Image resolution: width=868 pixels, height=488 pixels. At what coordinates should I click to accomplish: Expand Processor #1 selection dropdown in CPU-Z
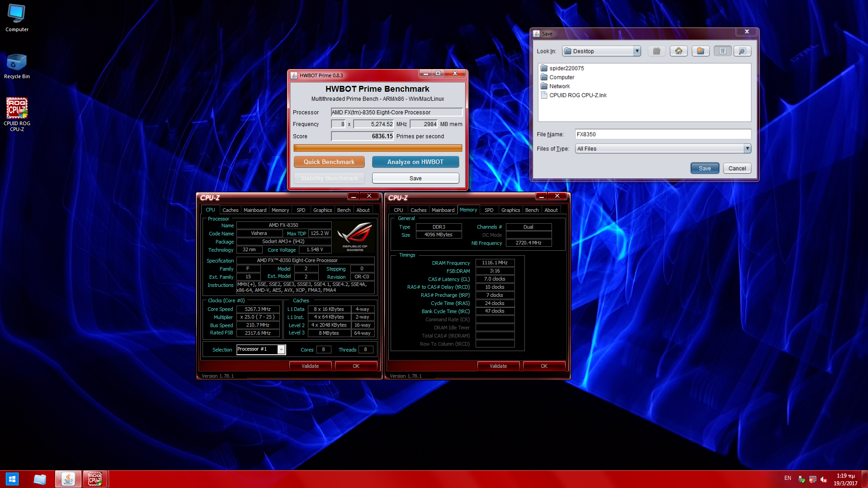[281, 349]
